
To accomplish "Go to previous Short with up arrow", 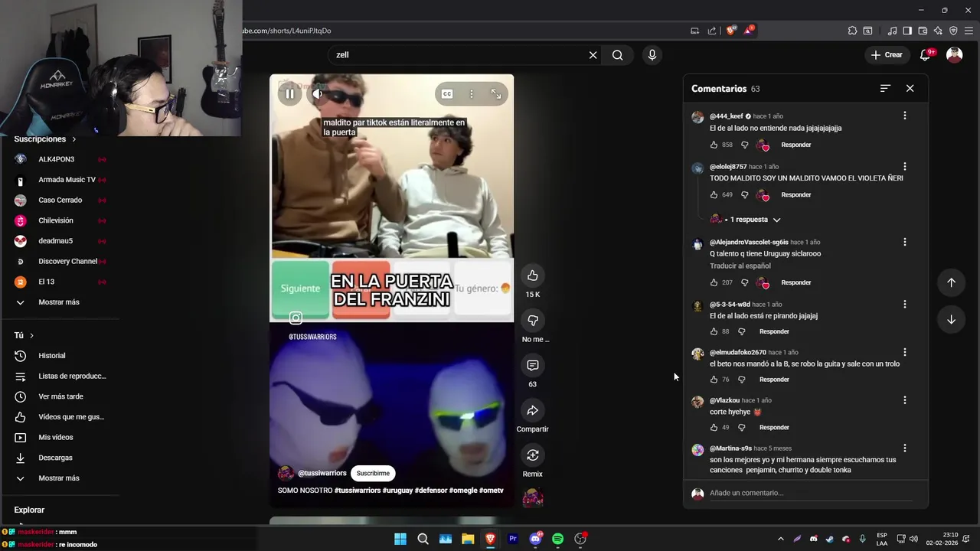I will click(951, 282).
